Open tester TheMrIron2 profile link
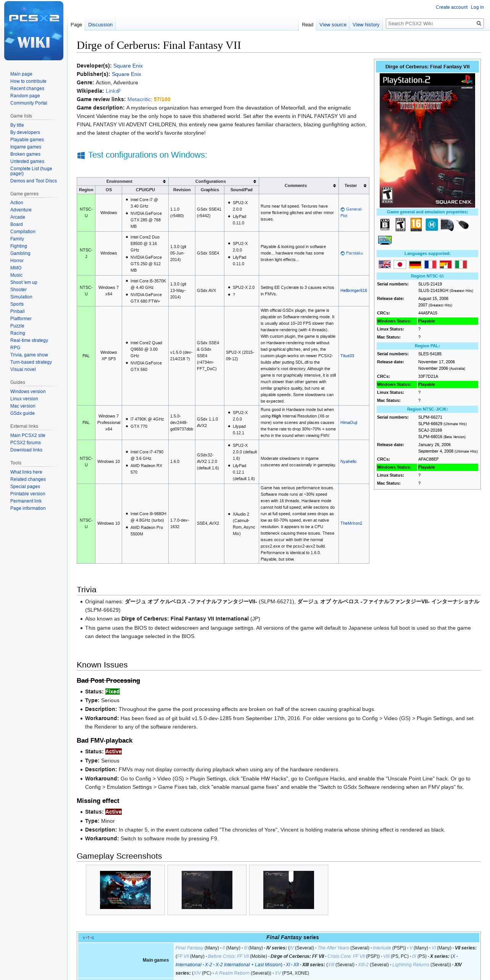The image size is (490, 980). 351,523
